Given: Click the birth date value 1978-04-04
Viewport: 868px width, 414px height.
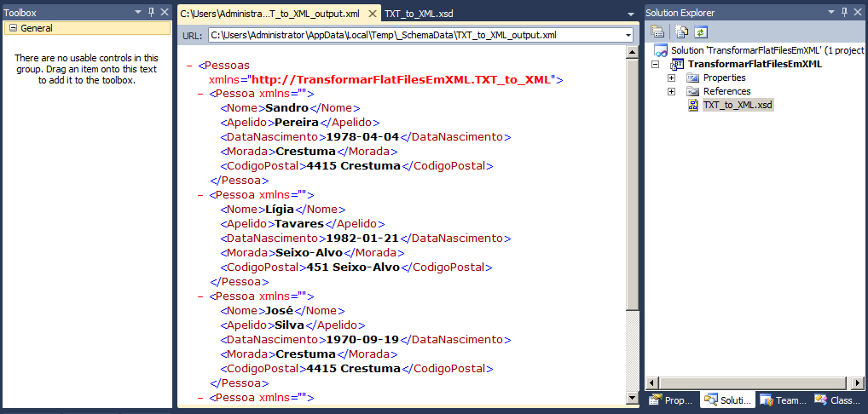Looking at the screenshot, I should (x=362, y=137).
